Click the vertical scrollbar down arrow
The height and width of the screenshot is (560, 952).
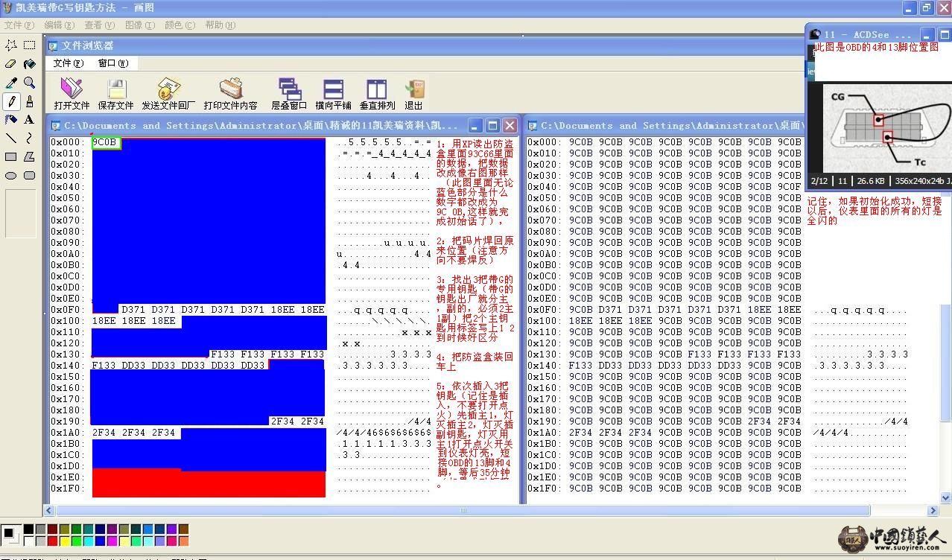tap(946, 497)
